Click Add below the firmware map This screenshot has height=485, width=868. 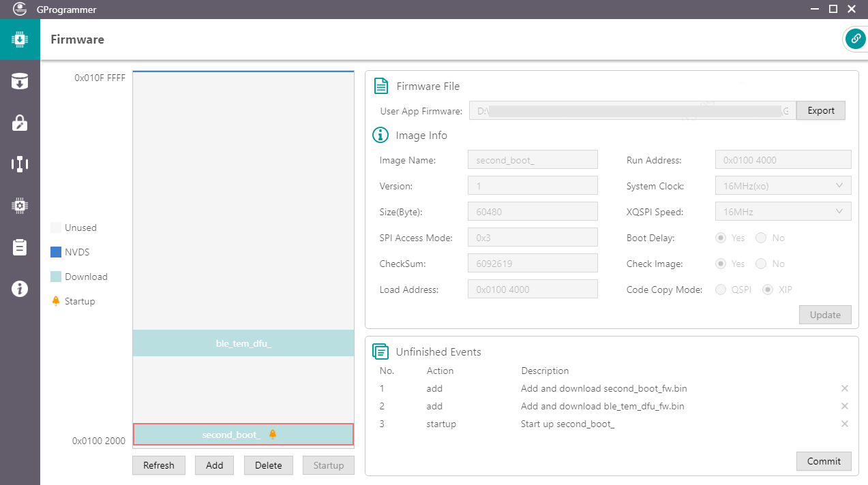click(x=214, y=465)
